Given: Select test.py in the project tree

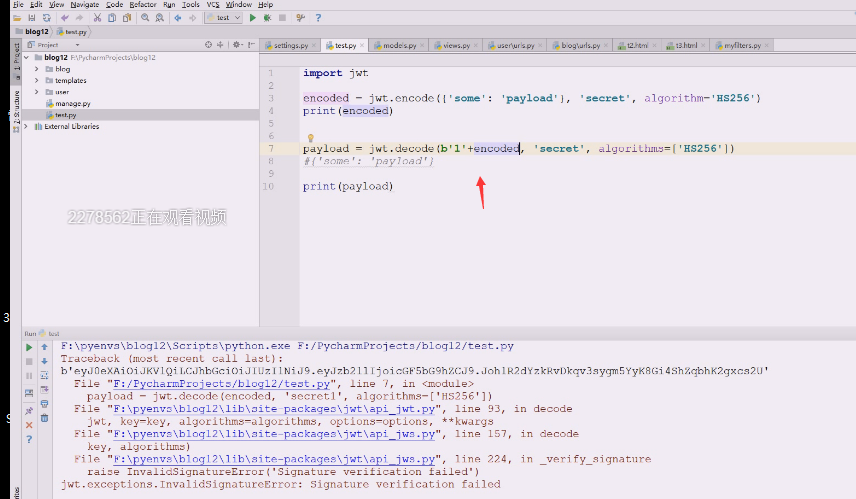Looking at the screenshot, I should [x=66, y=115].
